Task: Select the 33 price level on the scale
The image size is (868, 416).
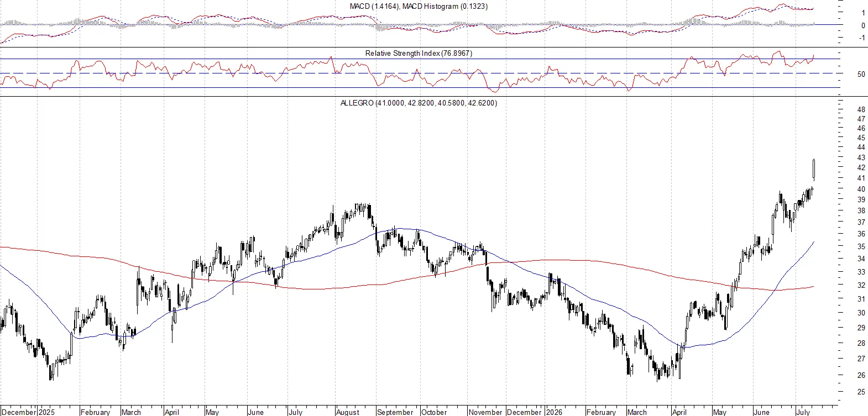Action: point(861,272)
